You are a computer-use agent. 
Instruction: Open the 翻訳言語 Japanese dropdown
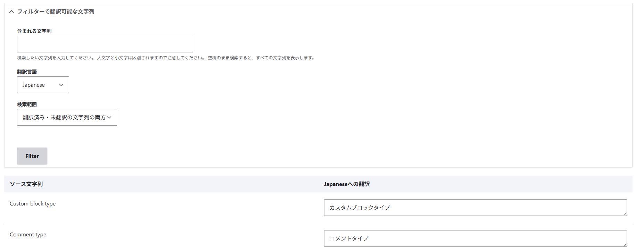43,85
